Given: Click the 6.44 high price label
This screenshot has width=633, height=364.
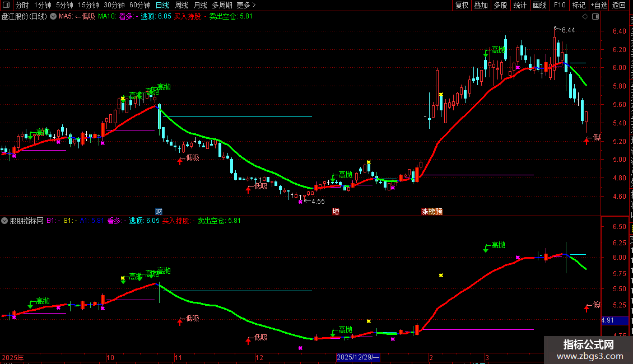Looking at the screenshot, I should tap(568, 30).
